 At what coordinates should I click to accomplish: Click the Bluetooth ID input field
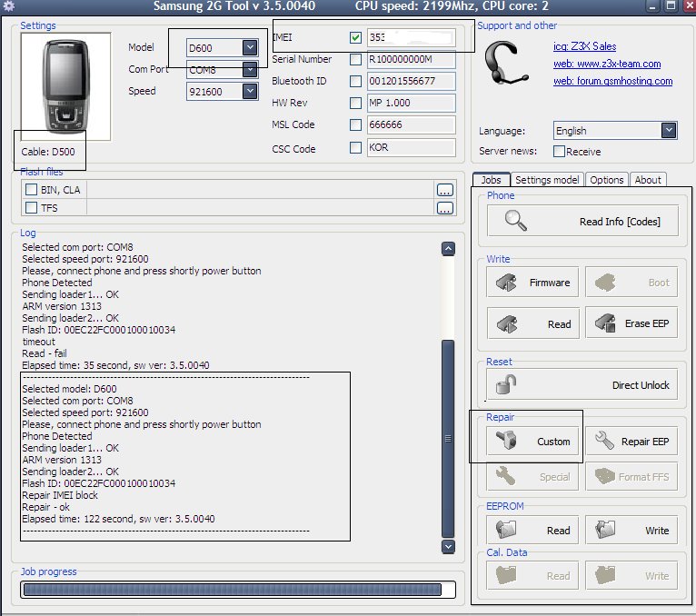[411, 81]
